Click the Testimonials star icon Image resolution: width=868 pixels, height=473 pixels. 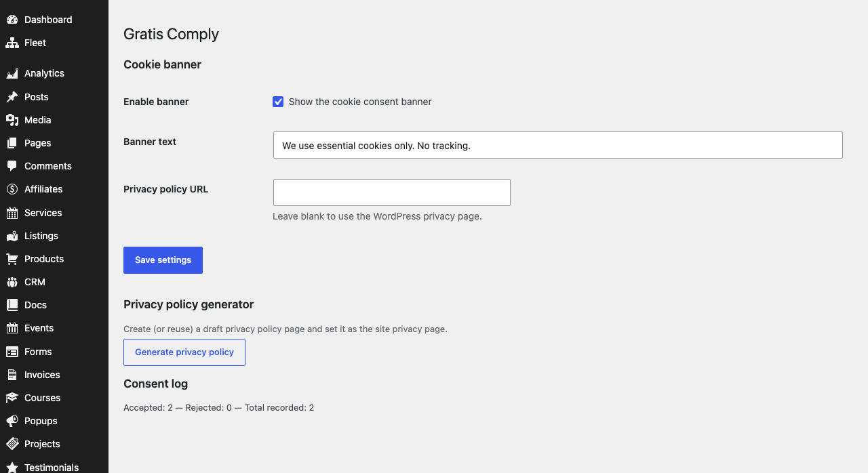12,467
